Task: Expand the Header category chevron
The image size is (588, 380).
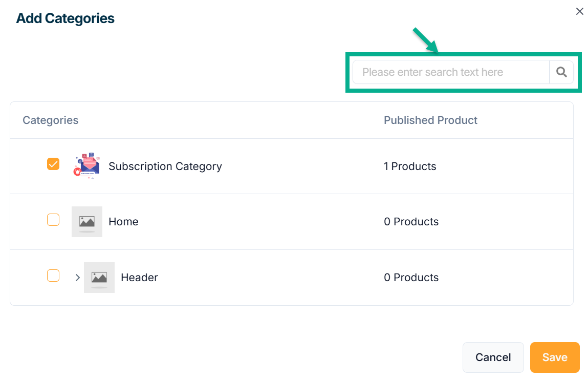Action: (77, 278)
